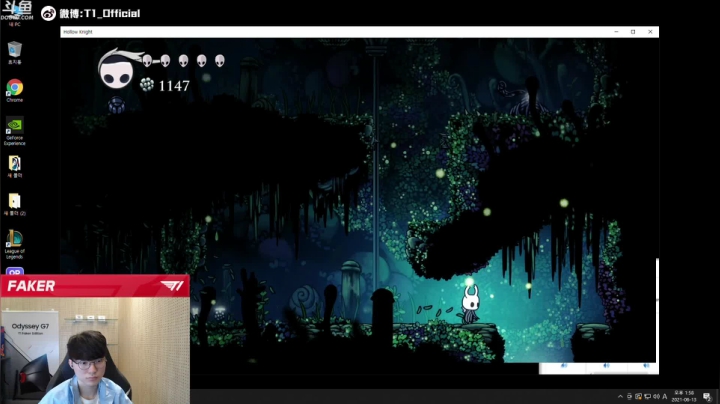Open the taskbar clock and date
The width and height of the screenshot is (720, 404).
click(x=684, y=396)
